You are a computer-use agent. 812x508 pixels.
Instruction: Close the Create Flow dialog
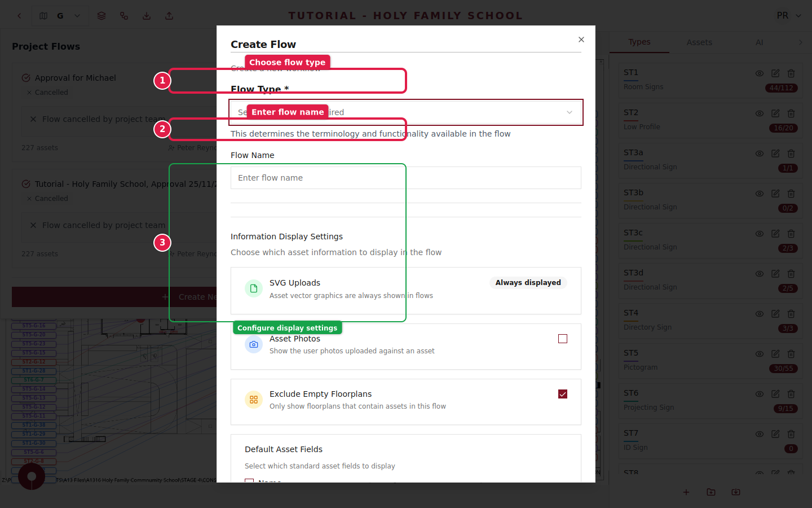(x=581, y=40)
